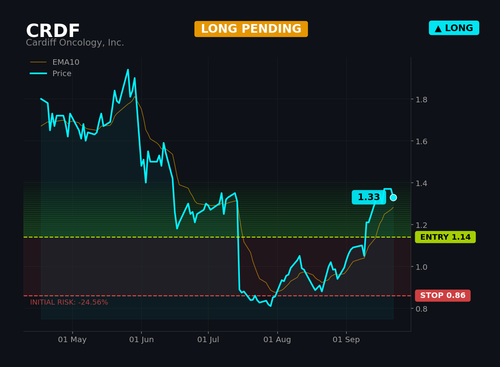This screenshot has height=367, width=500.
Task: Click the 01 May axis label
Action: (x=72, y=340)
